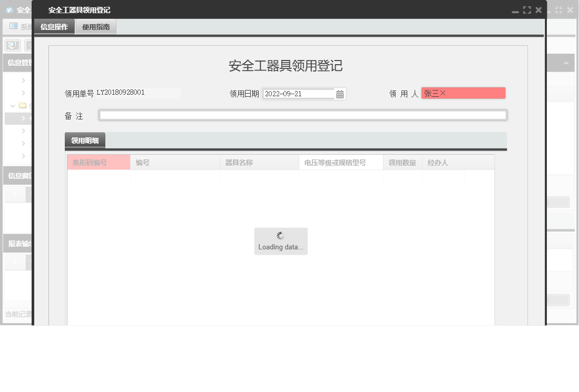Click the restore-down icon of the background window
The height and width of the screenshot is (392, 579).
click(x=557, y=9)
